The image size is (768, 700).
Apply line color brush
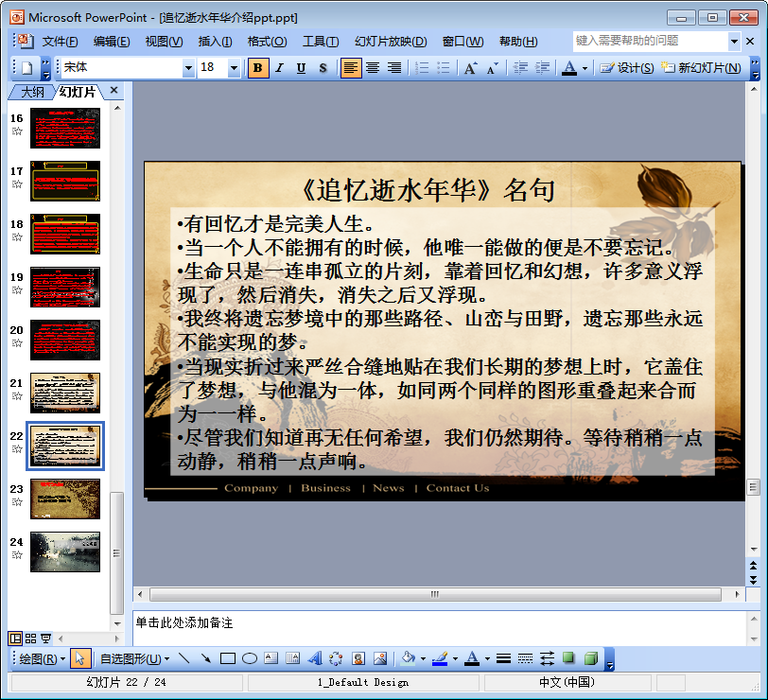click(x=441, y=658)
